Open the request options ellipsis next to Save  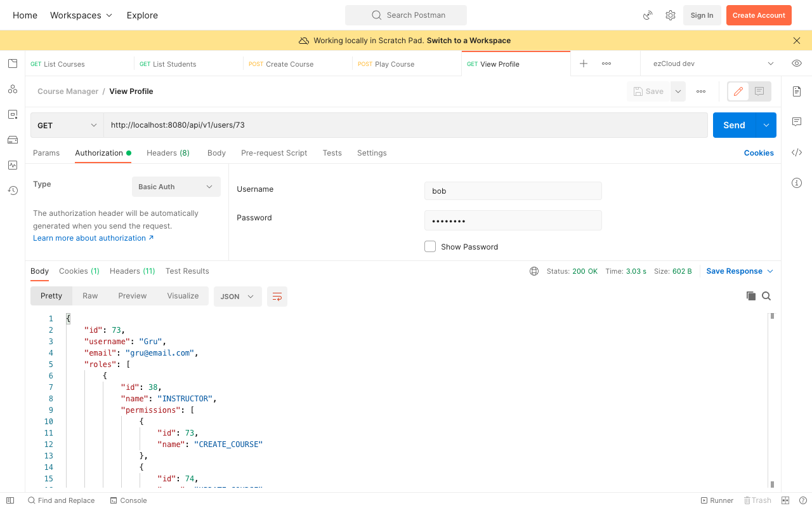pyautogui.click(x=701, y=91)
